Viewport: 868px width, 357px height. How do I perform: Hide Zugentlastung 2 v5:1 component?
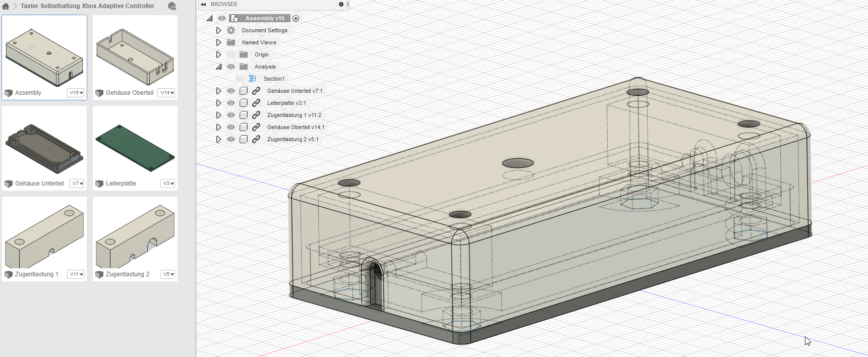click(231, 139)
